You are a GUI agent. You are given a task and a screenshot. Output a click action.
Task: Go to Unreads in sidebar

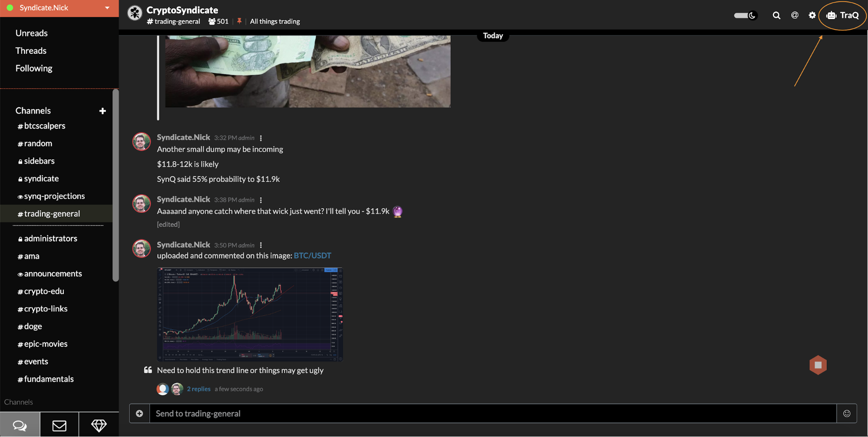[x=32, y=33]
